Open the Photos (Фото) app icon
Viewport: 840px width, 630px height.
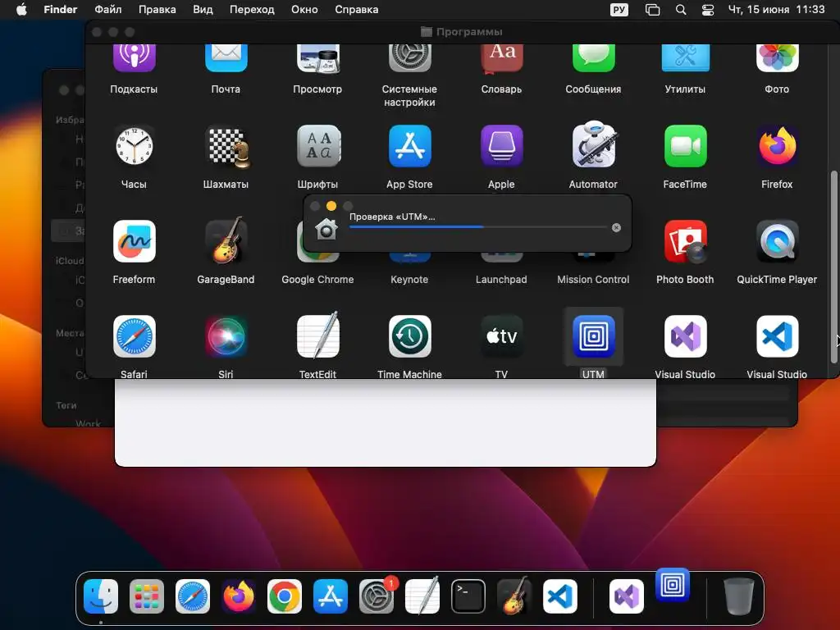click(x=778, y=57)
